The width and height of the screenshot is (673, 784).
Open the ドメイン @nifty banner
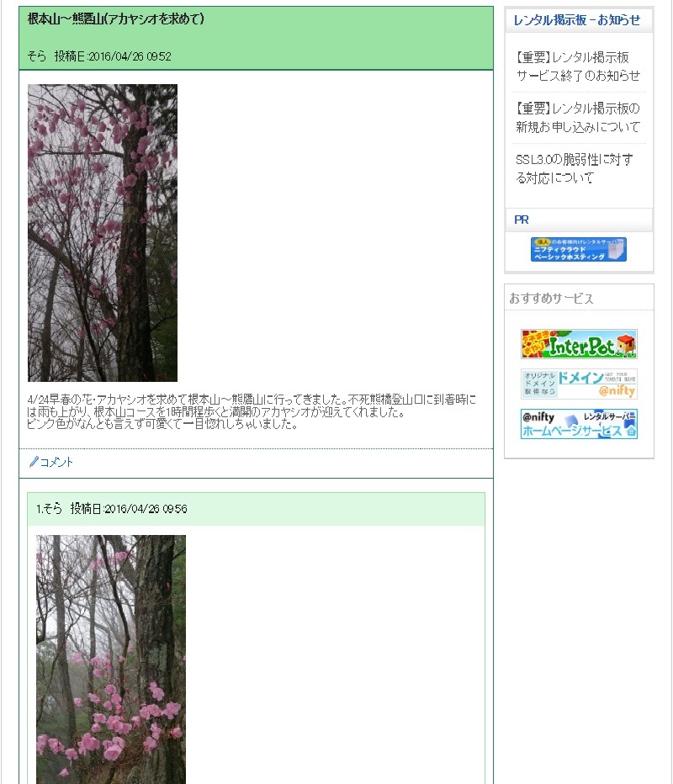pyautogui.click(x=579, y=384)
